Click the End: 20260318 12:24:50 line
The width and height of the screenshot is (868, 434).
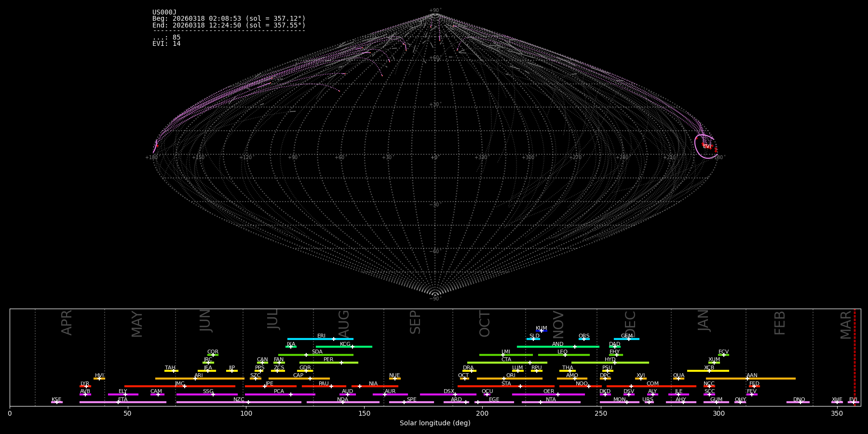click(229, 25)
